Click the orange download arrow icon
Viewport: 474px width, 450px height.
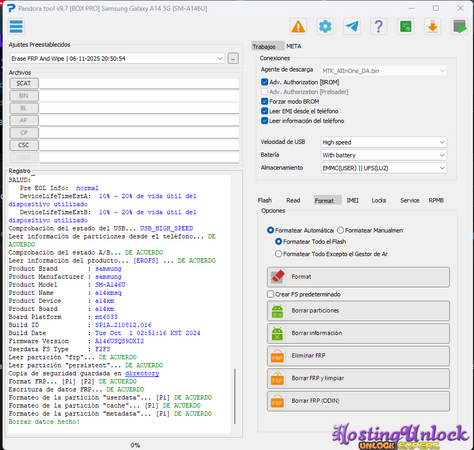pos(433,27)
